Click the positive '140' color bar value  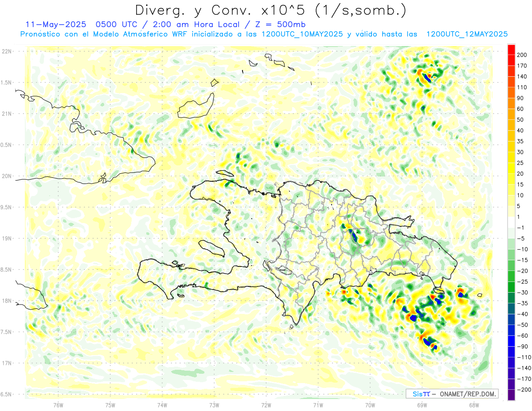click(522, 77)
